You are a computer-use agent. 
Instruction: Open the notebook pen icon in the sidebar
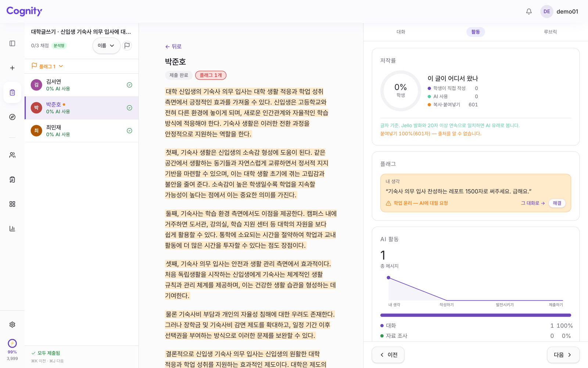(12, 180)
